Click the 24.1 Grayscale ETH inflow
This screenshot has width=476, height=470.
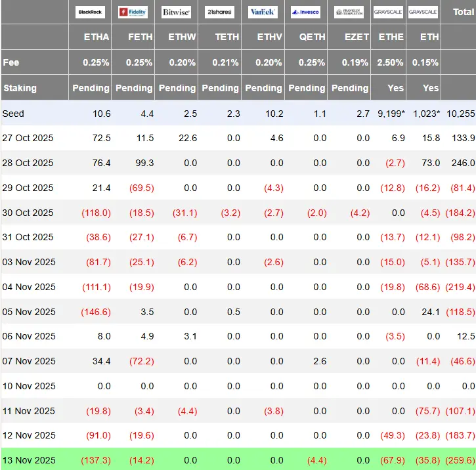[431, 312]
